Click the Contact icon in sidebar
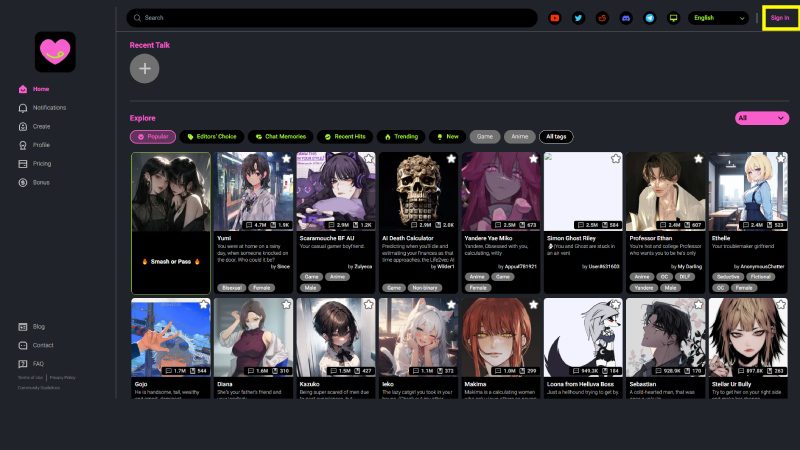 [22, 345]
